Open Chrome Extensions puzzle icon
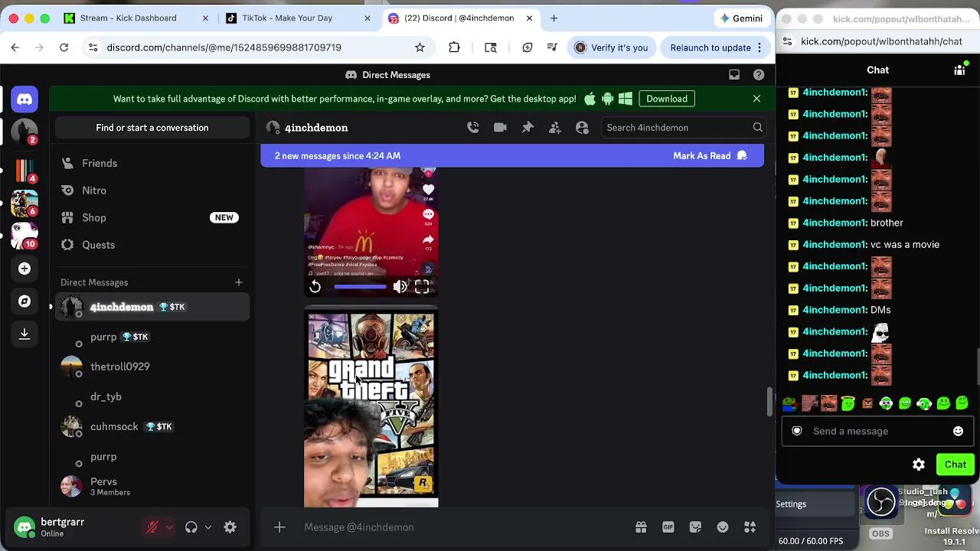Viewport: 980px width, 551px height. click(454, 47)
